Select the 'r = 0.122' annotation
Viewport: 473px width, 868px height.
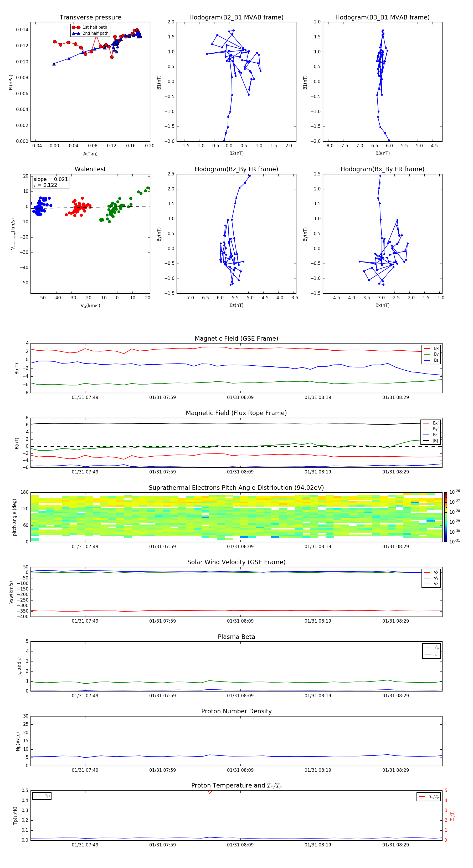click(x=45, y=185)
